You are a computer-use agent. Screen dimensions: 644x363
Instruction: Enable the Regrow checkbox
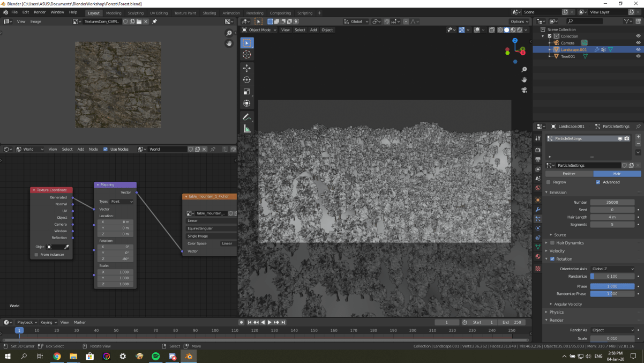pyautogui.click(x=548, y=182)
